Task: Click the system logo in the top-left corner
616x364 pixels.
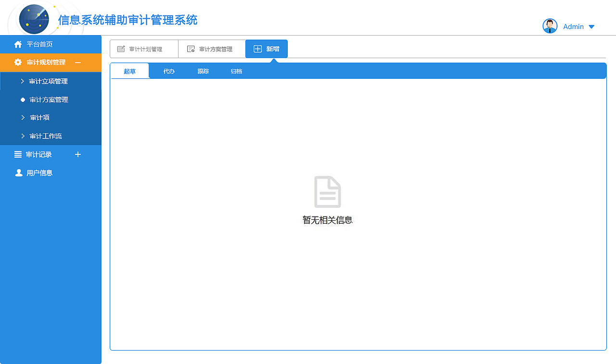Action: pyautogui.click(x=33, y=19)
